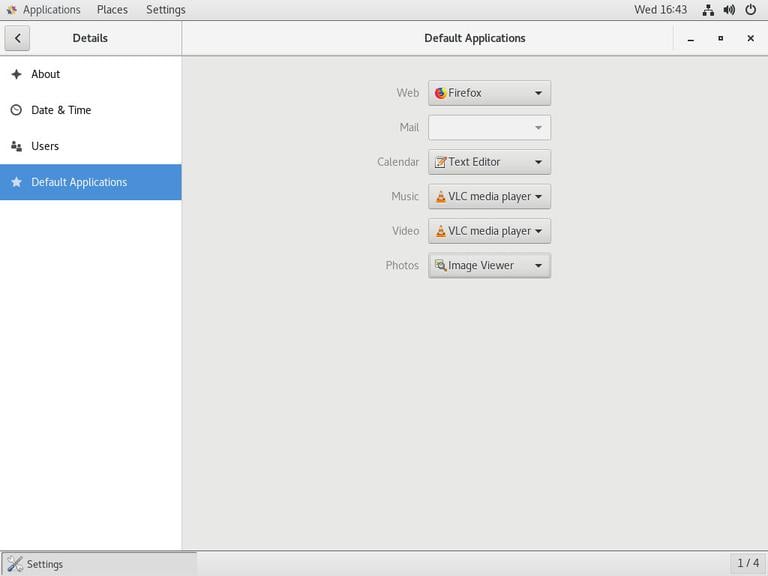Open the Music VLC media player dropdown
The width and height of the screenshot is (768, 576).
point(489,197)
